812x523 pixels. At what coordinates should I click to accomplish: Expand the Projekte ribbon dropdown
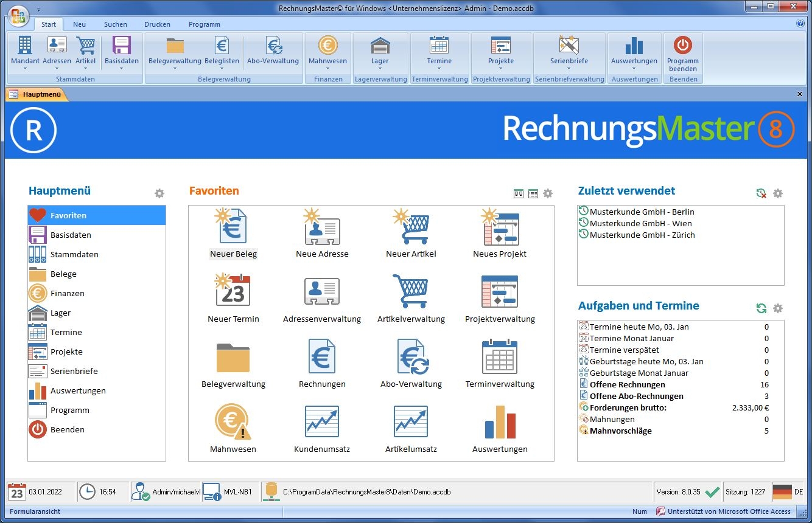coord(501,69)
